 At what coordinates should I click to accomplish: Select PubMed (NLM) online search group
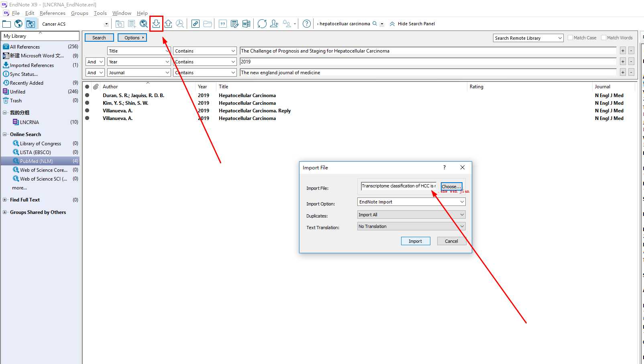[x=40, y=161]
